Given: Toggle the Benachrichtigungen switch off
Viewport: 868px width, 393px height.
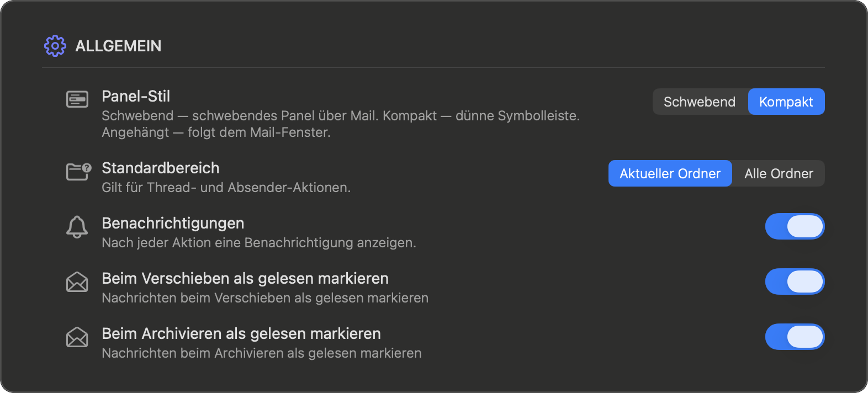Looking at the screenshot, I should 795,226.
